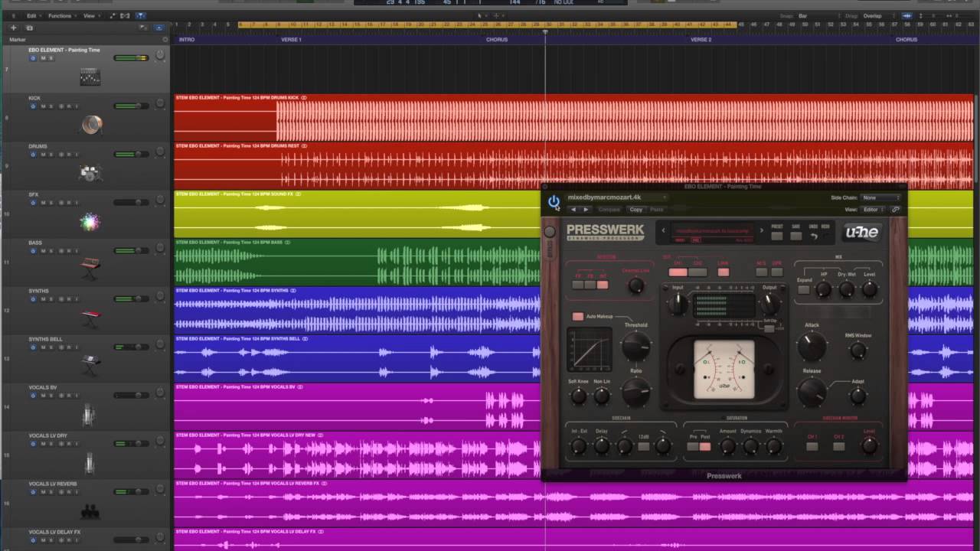Enable the sidechain 12dB filter button
This screenshot has height=551, width=980.
(644, 446)
